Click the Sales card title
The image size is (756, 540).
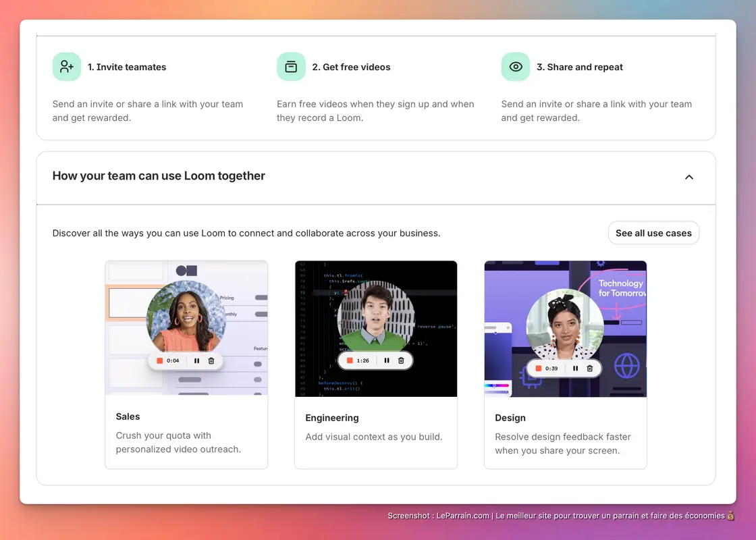click(128, 416)
